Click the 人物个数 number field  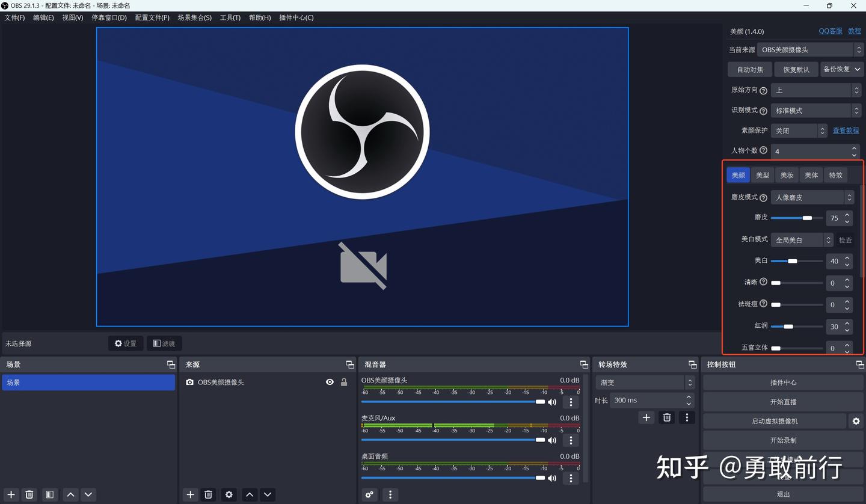815,152
